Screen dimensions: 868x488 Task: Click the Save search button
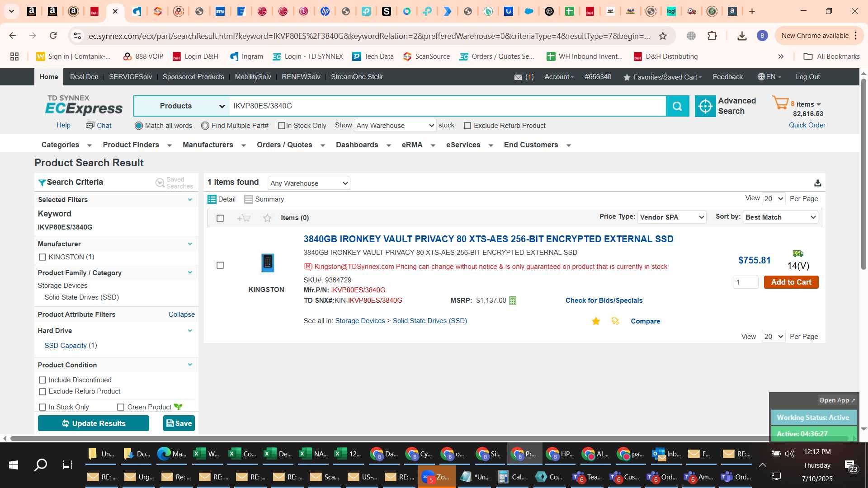click(179, 423)
